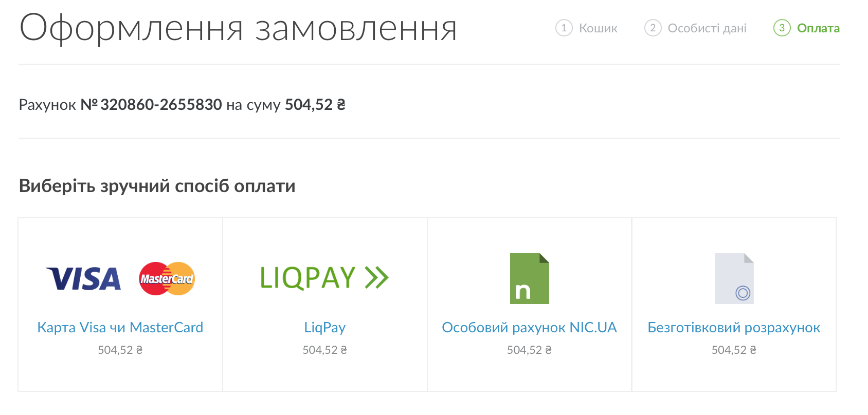This screenshot has height=415, width=868.
Task: Go back to the Кошик step
Action: tap(598, 28)
